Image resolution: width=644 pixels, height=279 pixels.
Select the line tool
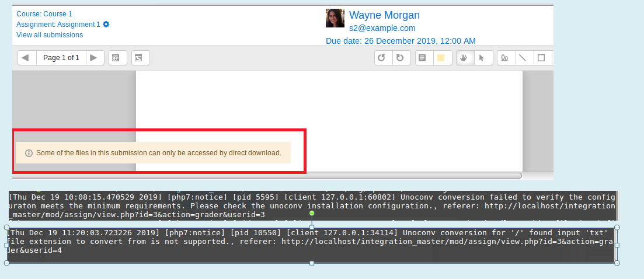point(524,58)
